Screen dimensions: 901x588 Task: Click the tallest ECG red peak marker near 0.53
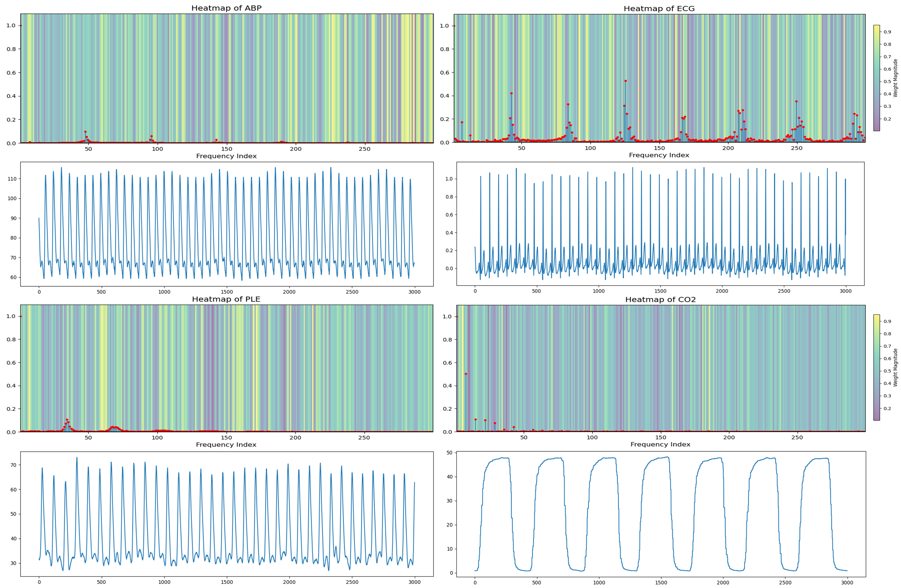(x=625, y=81)
